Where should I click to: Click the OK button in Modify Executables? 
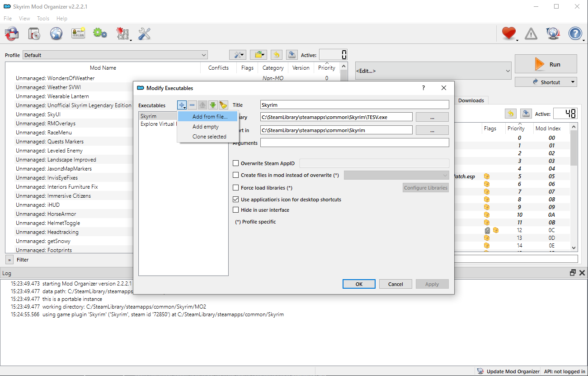pos(359,284)
